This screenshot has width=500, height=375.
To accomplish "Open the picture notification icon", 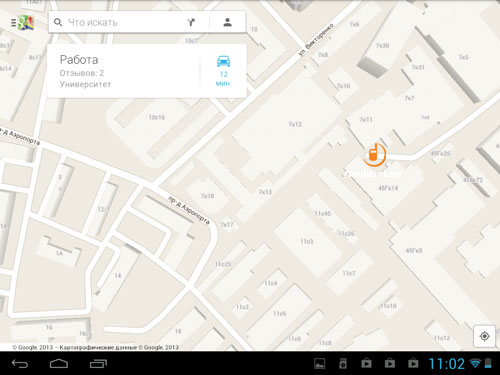I will point(320,364).
